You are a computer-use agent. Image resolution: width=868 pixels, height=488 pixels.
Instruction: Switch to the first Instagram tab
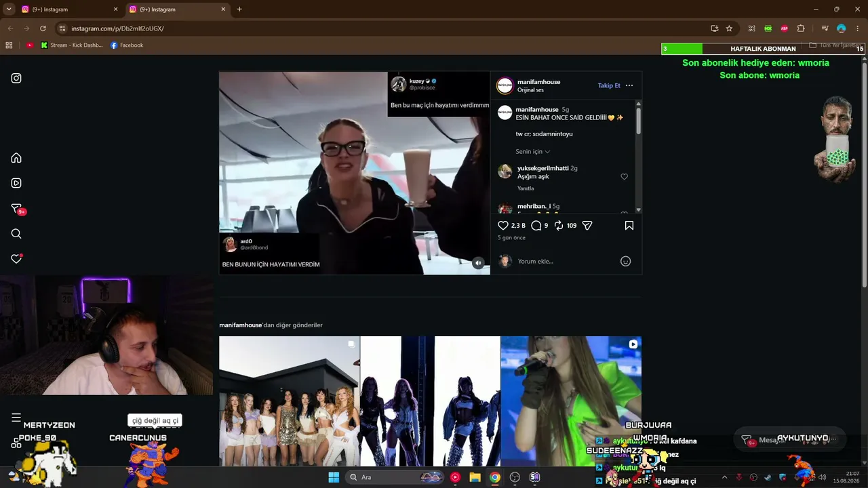[x=68, y=9]
